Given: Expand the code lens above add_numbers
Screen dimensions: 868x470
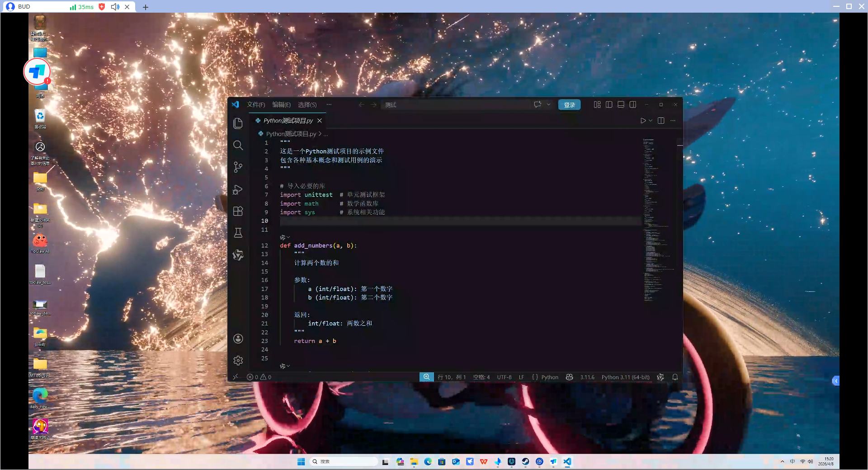Looking at the screenshot, I should coord(285,237).
